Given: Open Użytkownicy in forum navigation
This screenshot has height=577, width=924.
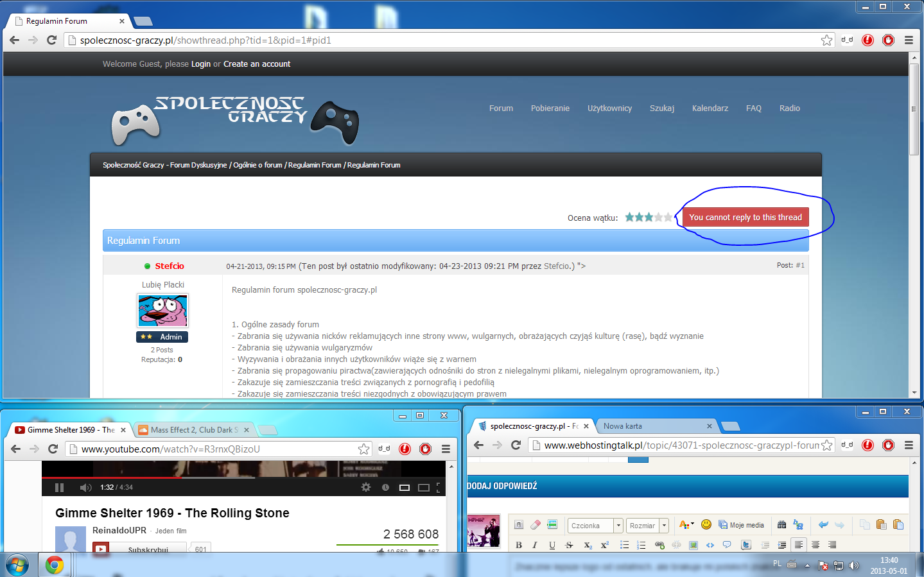Looking at the screenshot, I should coord(609,108).
